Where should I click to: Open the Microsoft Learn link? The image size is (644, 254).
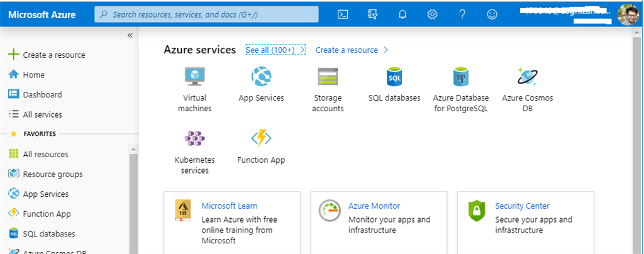pyautogui.click(x=230, y=206)
